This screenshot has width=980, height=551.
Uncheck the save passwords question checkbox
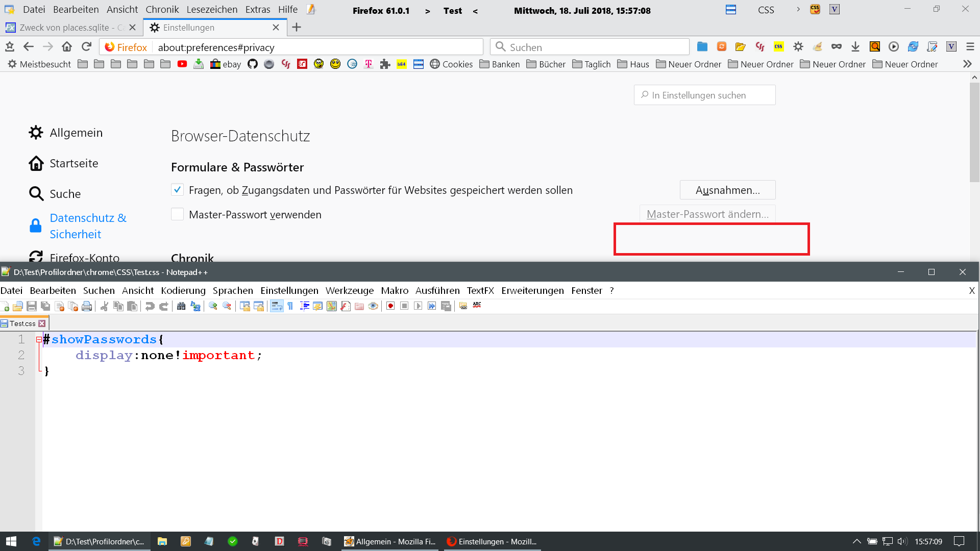(x=177, y=190)
